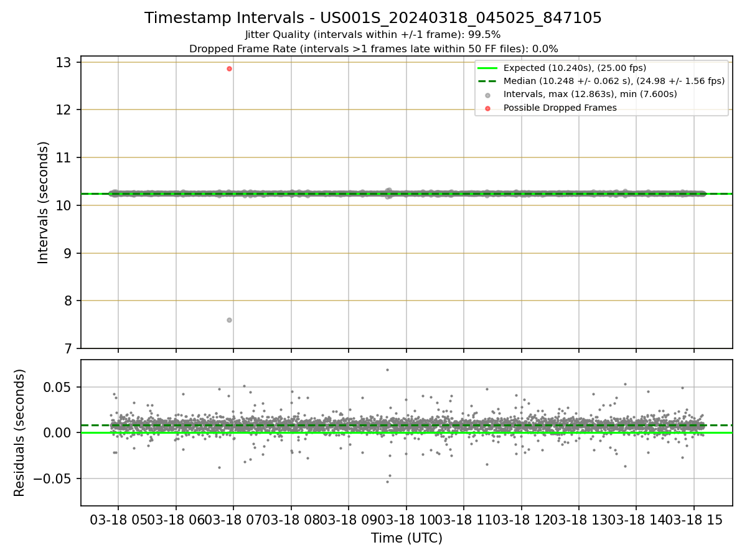This screenshot has height=560, width=747.
Task: Click the red marker icon in the legend
Action: [487, 108]
